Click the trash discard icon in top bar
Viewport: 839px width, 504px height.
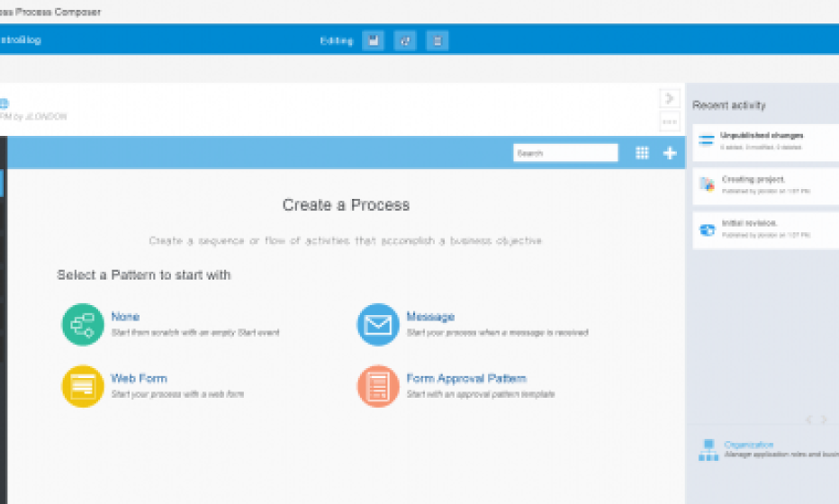click(x=438, y=40)
